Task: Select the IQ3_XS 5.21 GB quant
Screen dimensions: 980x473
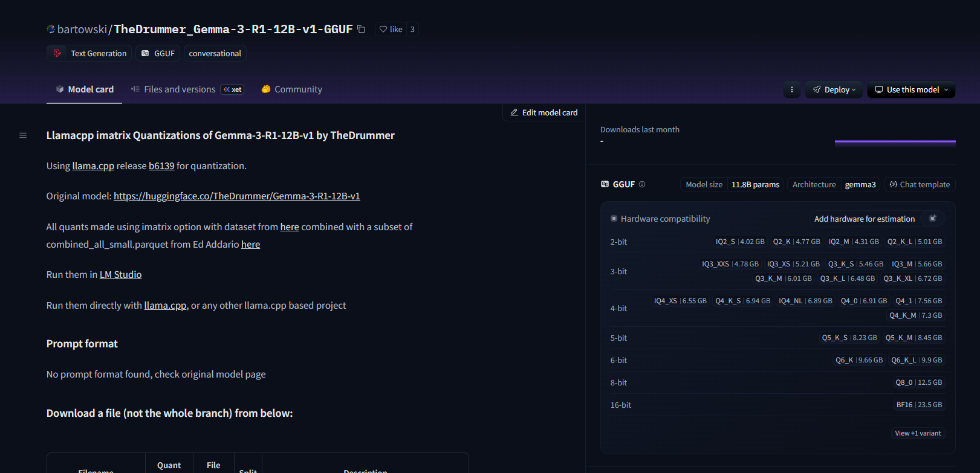Action: [793, 264]
